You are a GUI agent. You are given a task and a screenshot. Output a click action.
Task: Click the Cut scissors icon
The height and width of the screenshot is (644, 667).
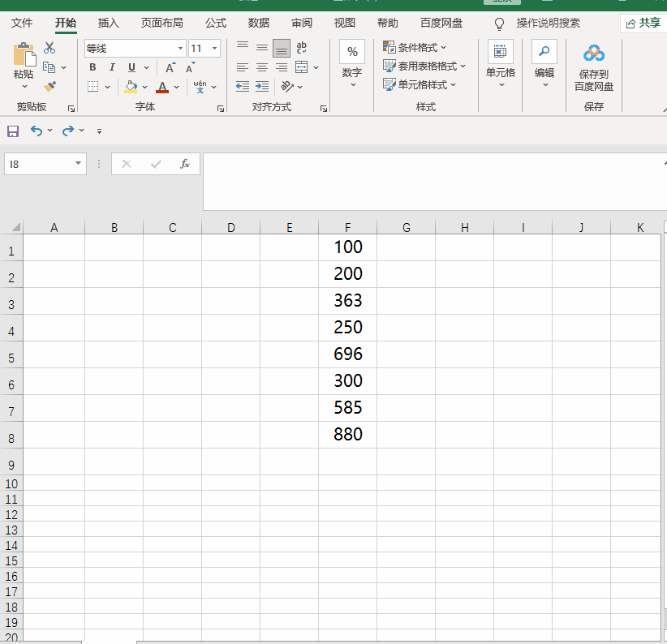coord(49,48)
